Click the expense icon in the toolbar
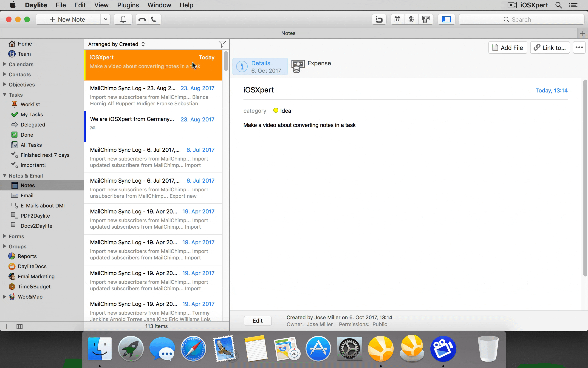The image size is (588, 368). 426,19
